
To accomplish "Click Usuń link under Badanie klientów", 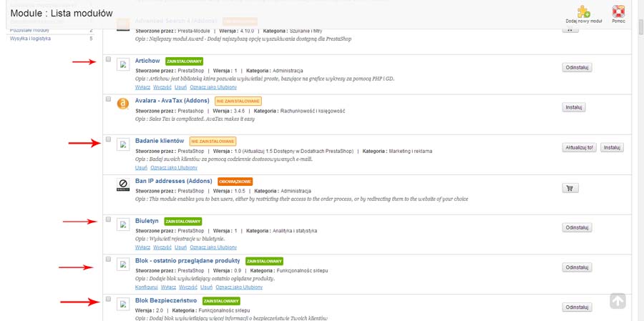I will click(141, 167).
